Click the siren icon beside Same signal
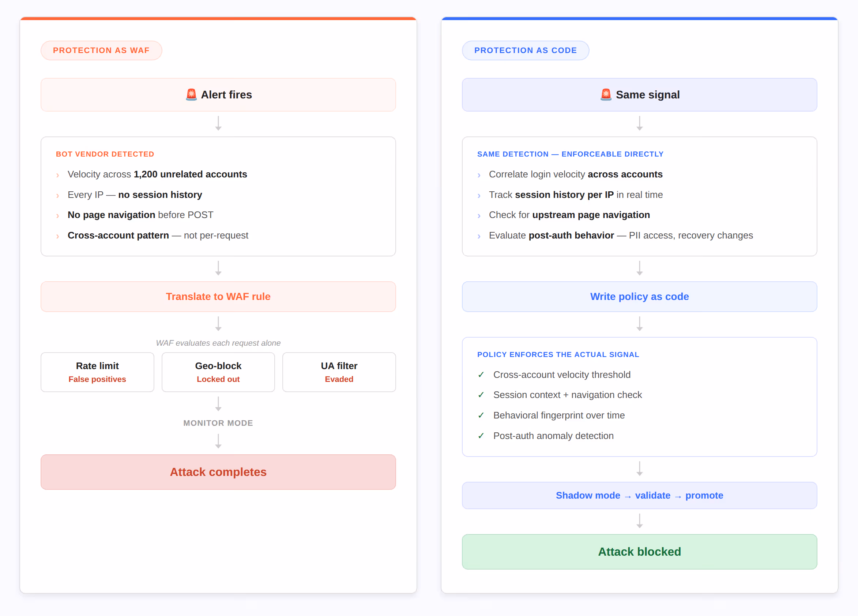Viewport: 858px width, 616px height. click(x=606, y=95)
